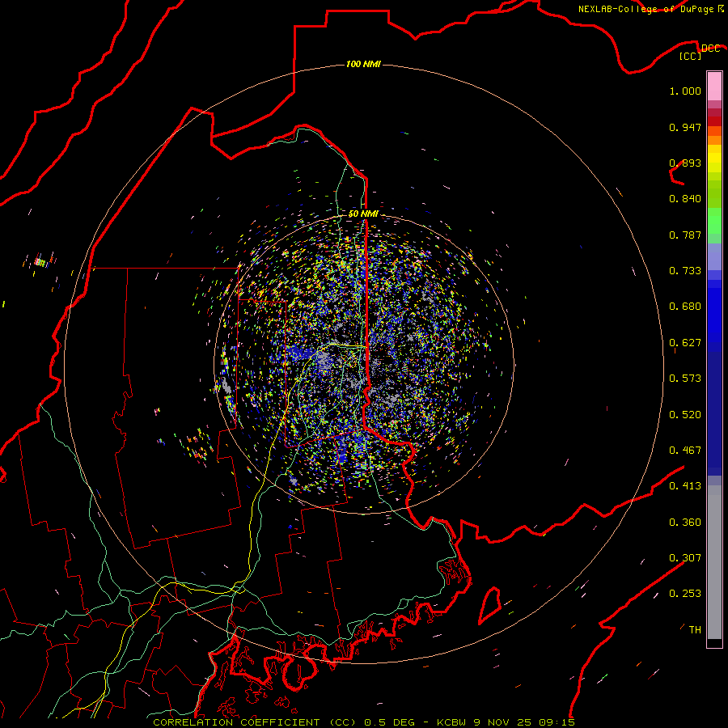Click the pink swatch at top of color bar

(714, 87)
